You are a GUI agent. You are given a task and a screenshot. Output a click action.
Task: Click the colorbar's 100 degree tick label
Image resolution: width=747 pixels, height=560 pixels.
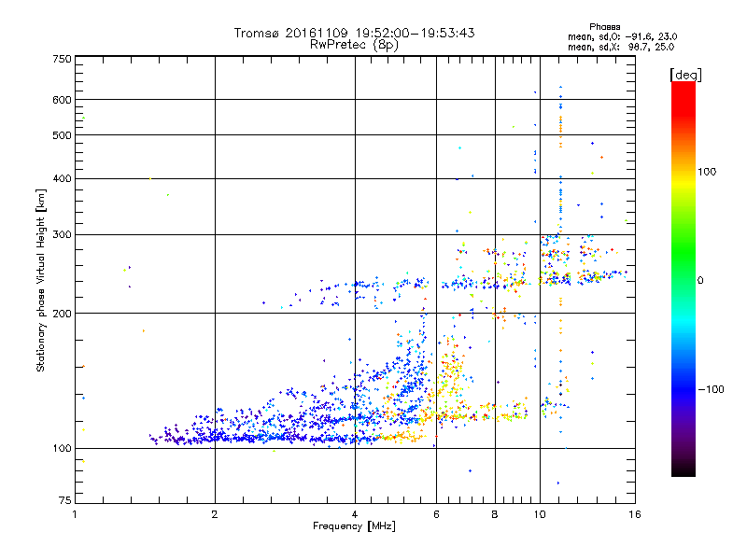tap(707, 172)
